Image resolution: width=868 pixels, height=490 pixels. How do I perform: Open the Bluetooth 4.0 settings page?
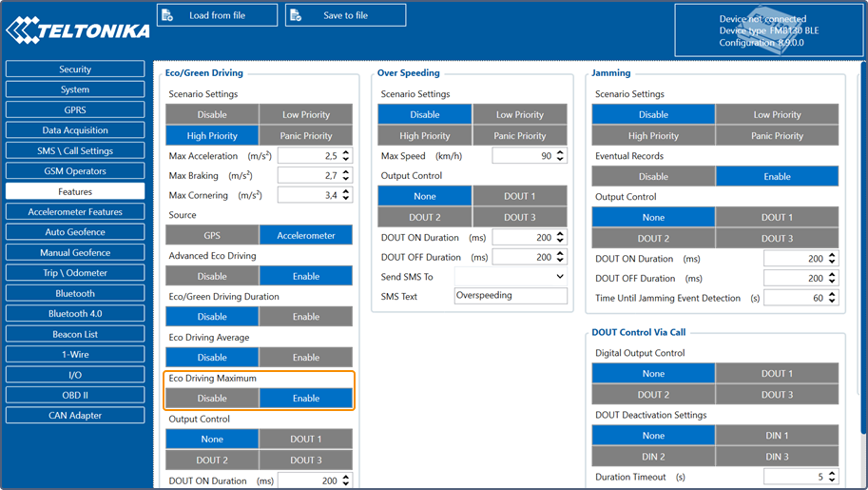click(75, 314)
